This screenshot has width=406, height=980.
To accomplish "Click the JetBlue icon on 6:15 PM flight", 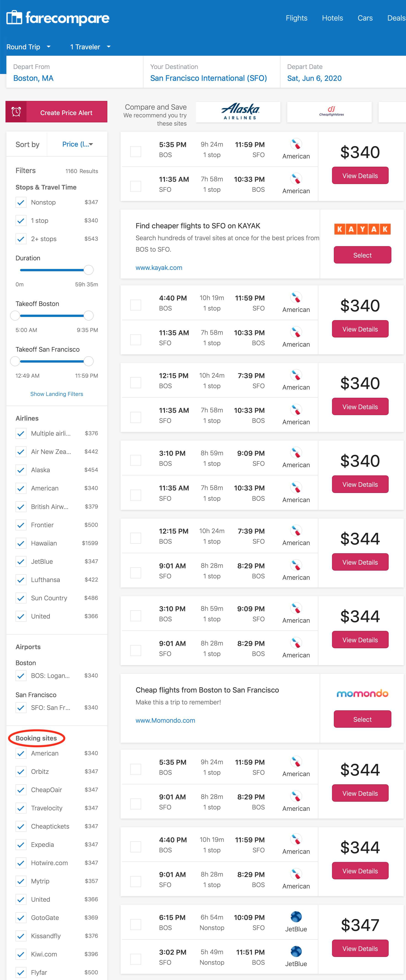I will point(296,917).
